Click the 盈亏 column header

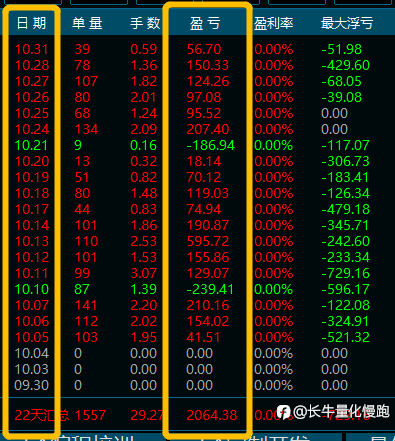tap(205, 23)
